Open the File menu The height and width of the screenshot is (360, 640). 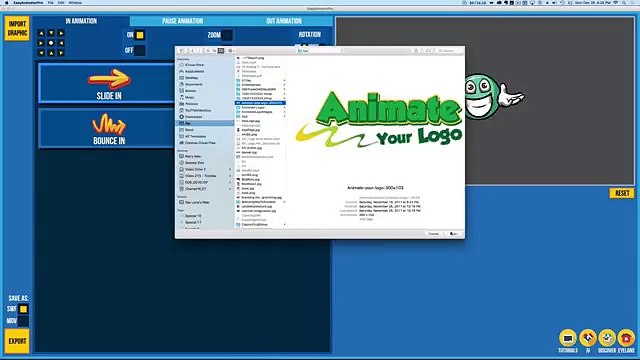[51, 2]
